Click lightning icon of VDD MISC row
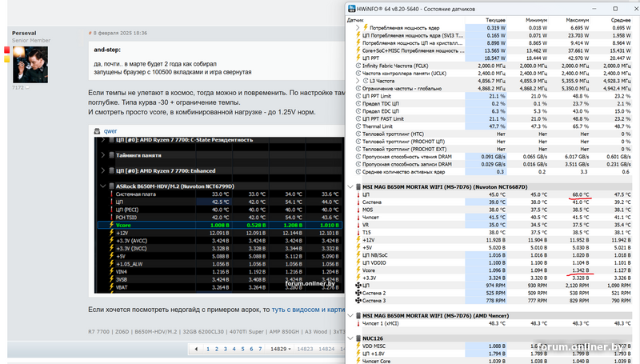The height and width of the screenshot is (364, 640). 358,346
